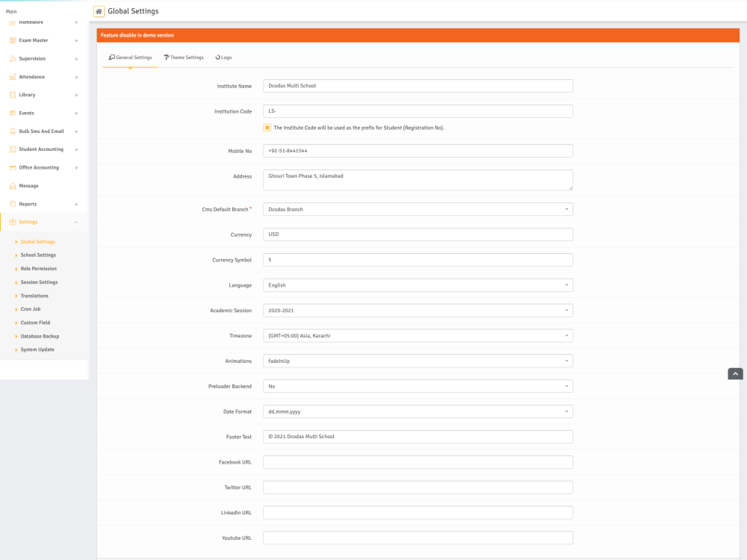747x560 pixels.
Task: Click the home icon beside Global Settings
Action: (99, 11)
